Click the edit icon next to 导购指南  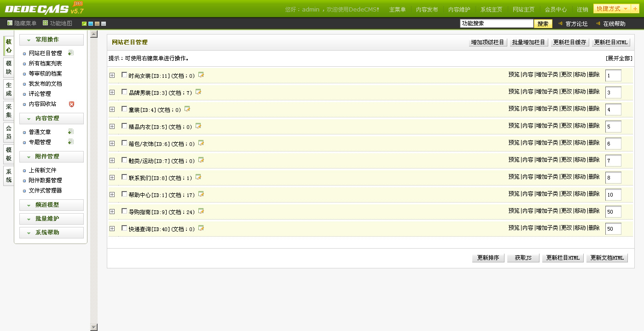(x=201, y=211)
